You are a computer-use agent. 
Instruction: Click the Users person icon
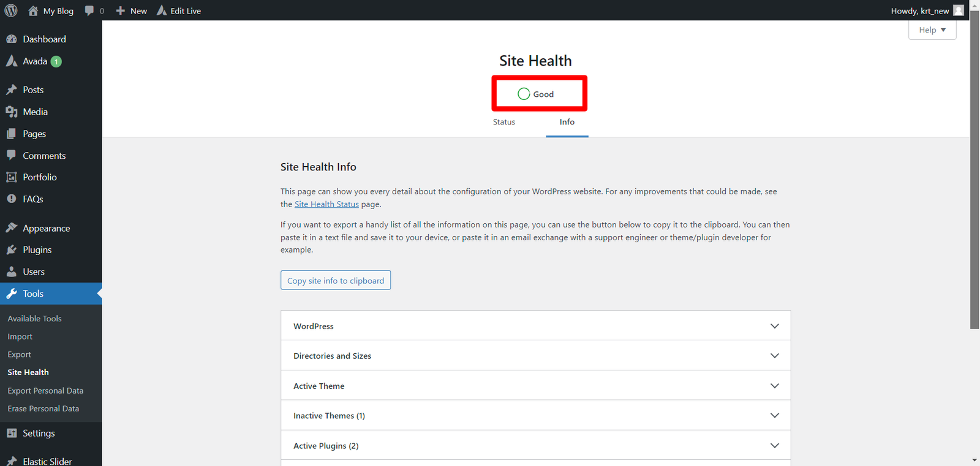tap(12, 272)
